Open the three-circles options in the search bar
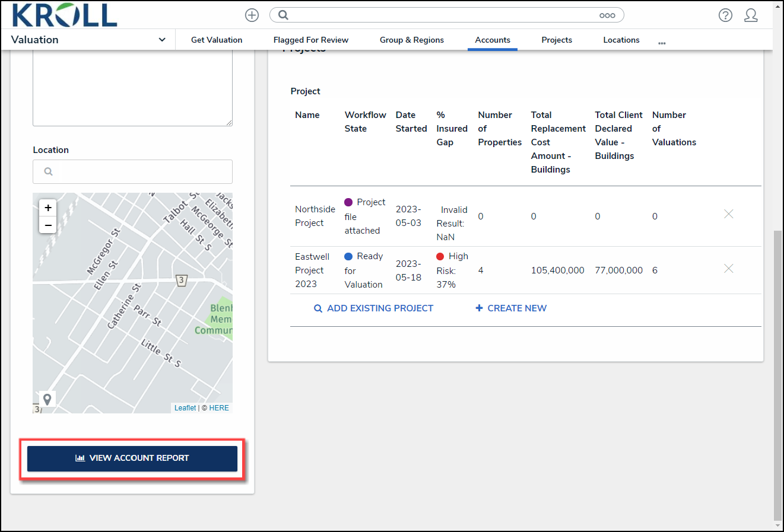Image resolution: width=784 pixels, height=532 pixels. pos(607,15)
